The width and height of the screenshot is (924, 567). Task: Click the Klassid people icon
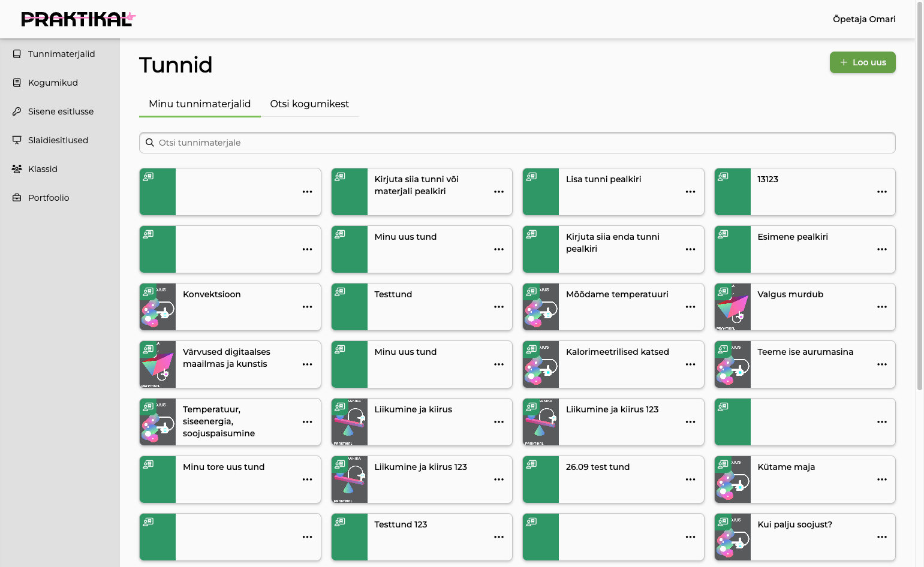point(17,169)
